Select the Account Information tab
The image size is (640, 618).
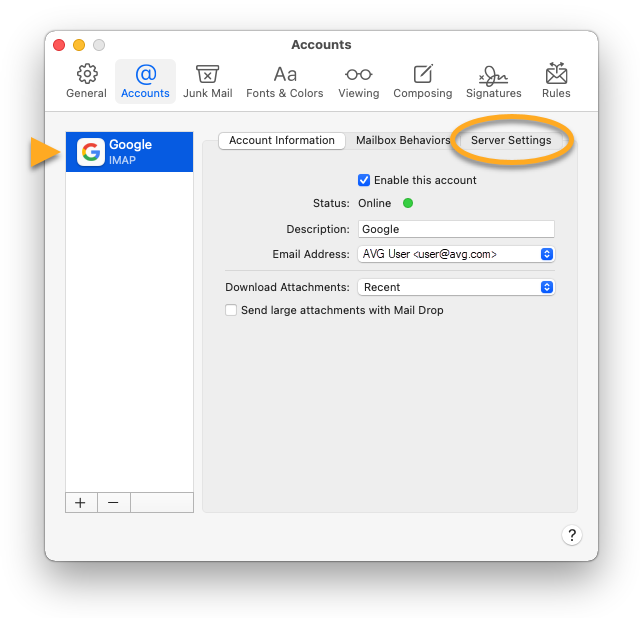[282, 140]
